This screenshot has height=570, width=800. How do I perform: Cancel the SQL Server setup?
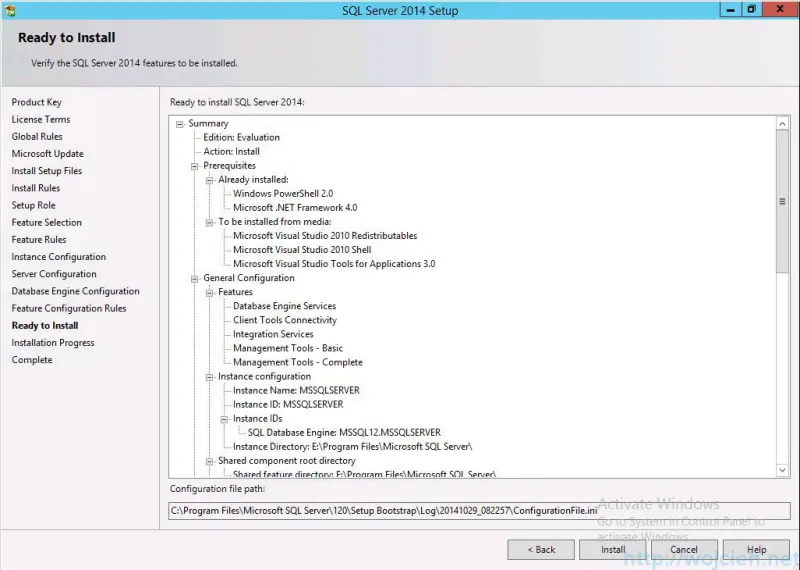tap(684, 550)
